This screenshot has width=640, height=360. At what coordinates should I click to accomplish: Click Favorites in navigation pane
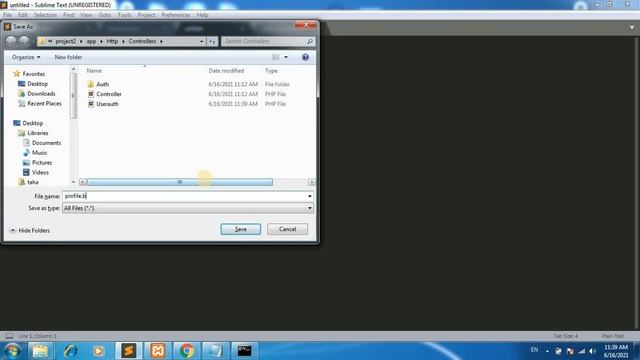coord(34,74)
